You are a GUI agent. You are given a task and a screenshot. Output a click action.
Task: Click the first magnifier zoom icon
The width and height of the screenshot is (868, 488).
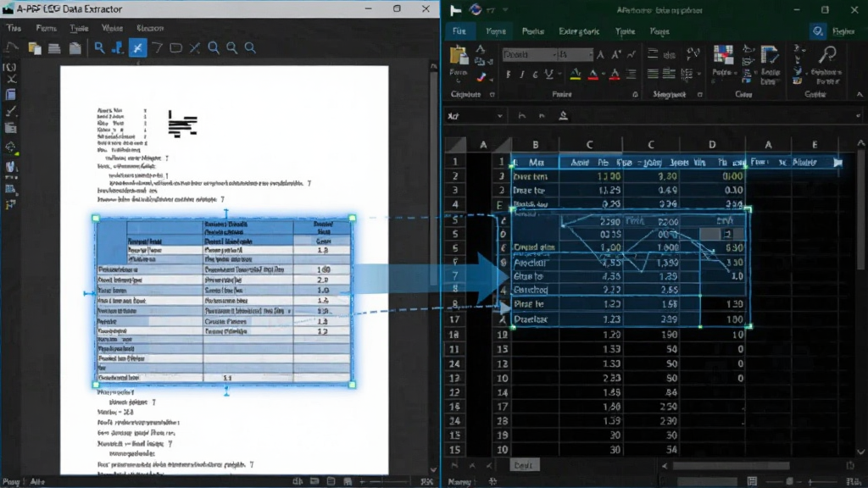[213, 48]
